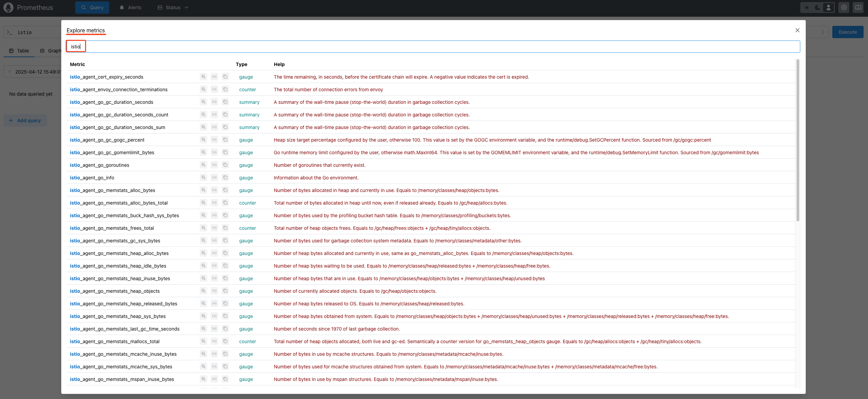
Task: Open label explorer for istio_agent_go_memstats_frees_total
Action: click(x=214, y=228)
